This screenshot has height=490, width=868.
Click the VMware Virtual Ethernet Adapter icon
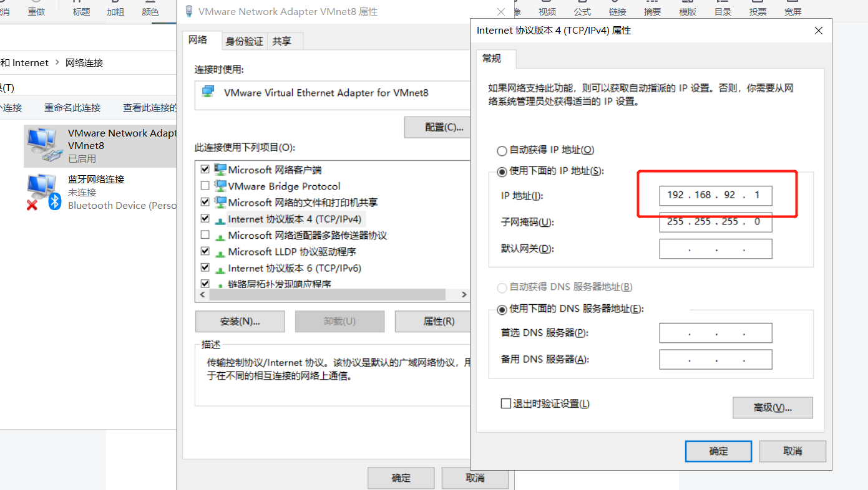[x=208, y=92]
